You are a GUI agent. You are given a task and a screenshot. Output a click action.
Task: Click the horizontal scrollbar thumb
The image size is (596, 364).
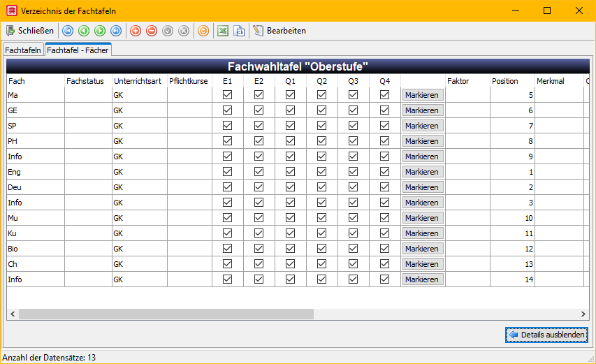point(166,314)
